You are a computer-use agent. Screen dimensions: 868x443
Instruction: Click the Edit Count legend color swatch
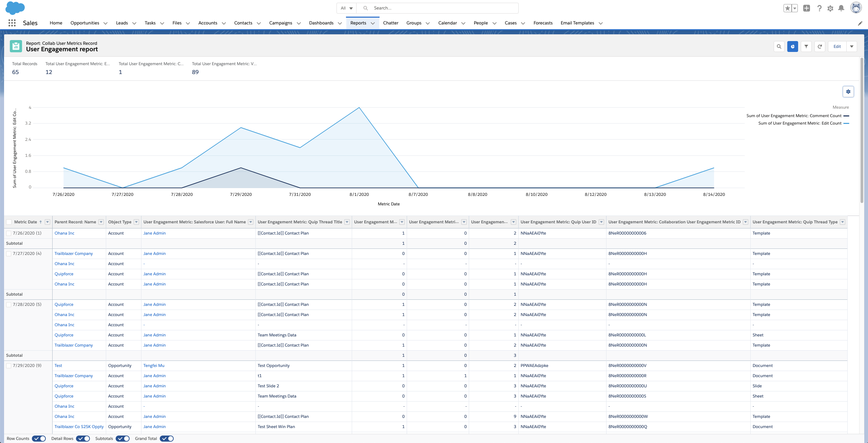coord(846,123)
